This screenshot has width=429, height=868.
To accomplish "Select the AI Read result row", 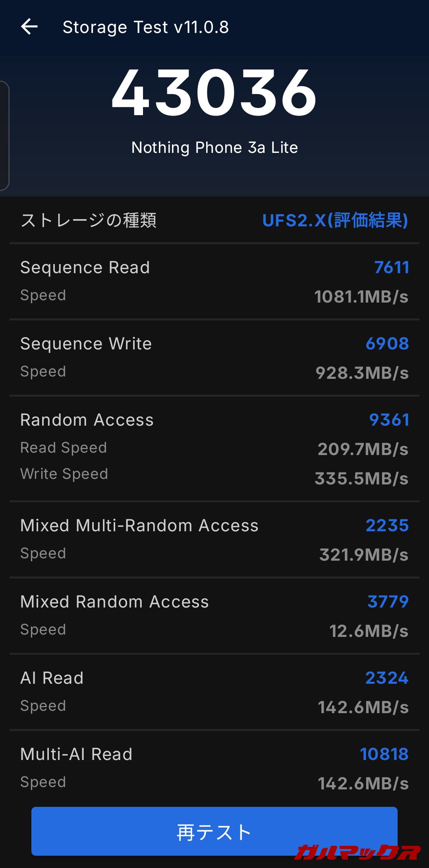I will [x=214, y=691].
